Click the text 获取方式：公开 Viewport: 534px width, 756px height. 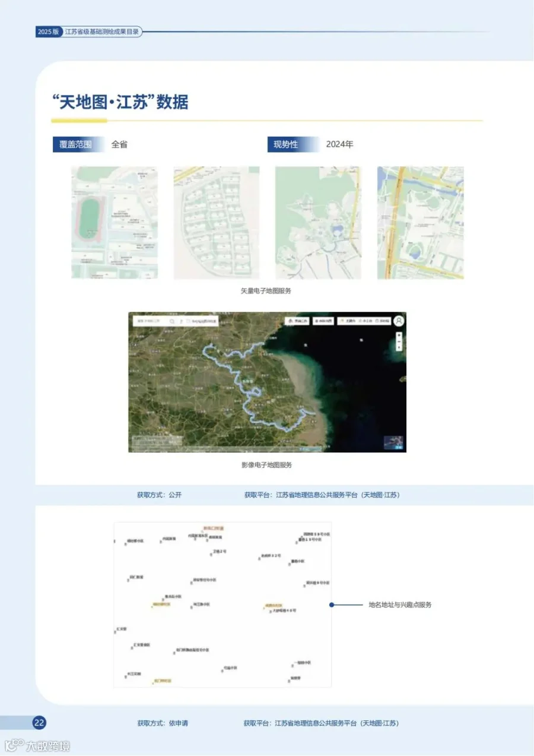160,495
